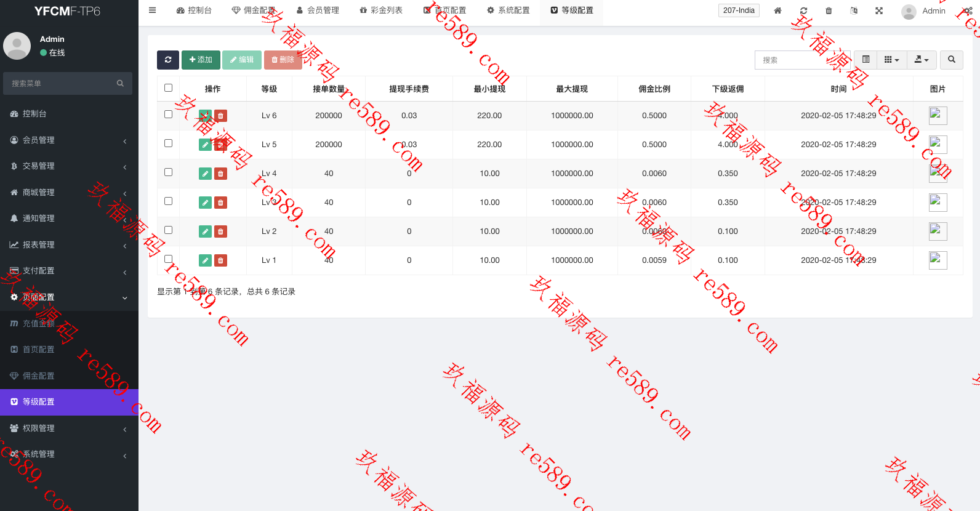Switch to 控制台 tab
Image resolution: width=980 pixels, height=511 pixels.
point(194,10)
